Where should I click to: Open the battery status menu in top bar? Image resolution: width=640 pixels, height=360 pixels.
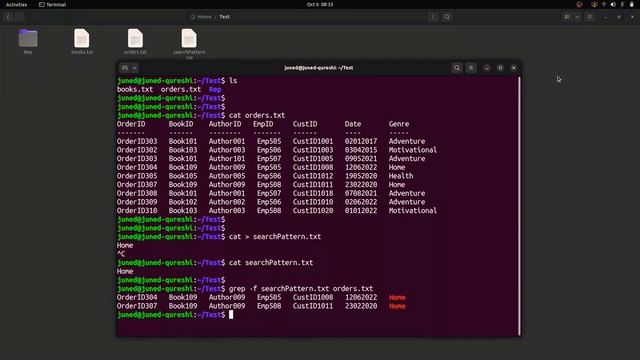coord(631,4)
